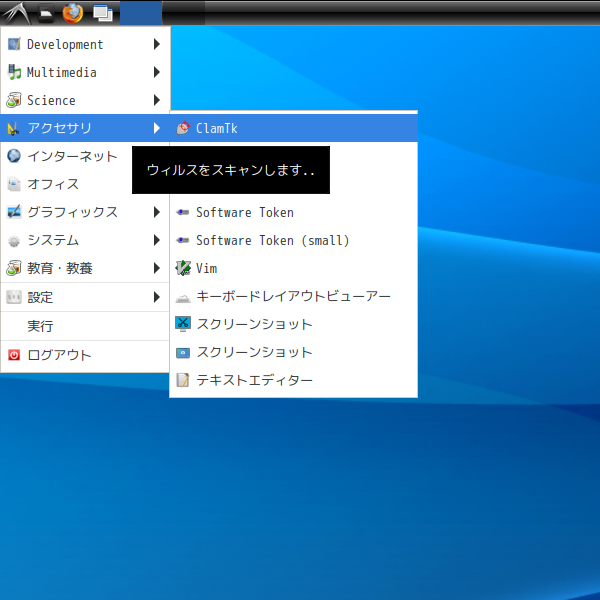The image size is (600, 600).
Task: Click the インターネット globe icon
Action: [14, 156]
